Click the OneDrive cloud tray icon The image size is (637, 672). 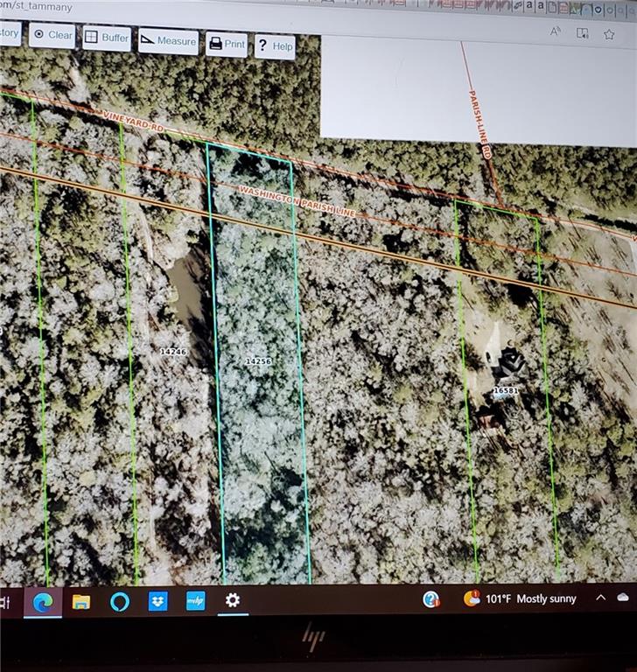coord(623,598)
